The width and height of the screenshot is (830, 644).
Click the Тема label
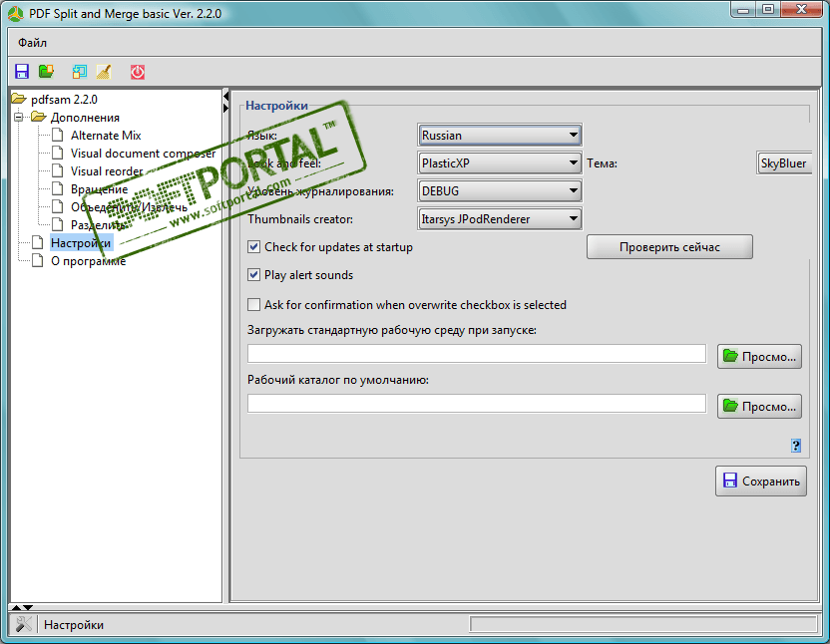point(602,163)
